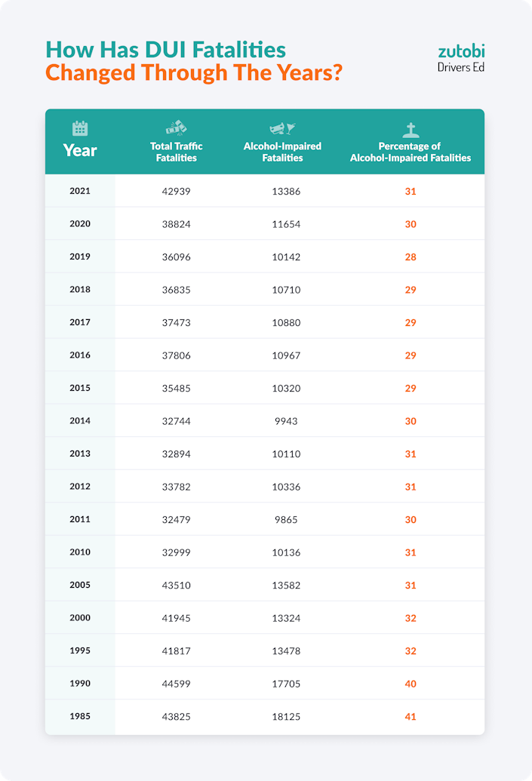Click the calendar icon above Year
Image resolution: width=532 pixels, height=781 pixels.
(x=80, y=128)
